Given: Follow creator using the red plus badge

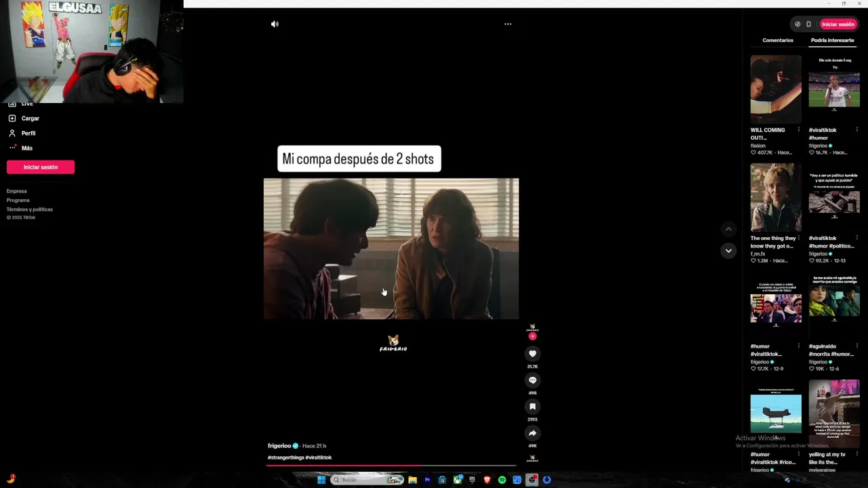Looking at the screenshot, I should pos(532,336).
